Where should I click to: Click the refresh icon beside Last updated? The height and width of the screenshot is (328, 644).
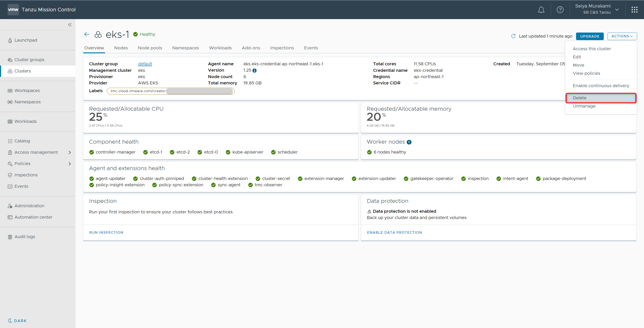coord(513,36)
